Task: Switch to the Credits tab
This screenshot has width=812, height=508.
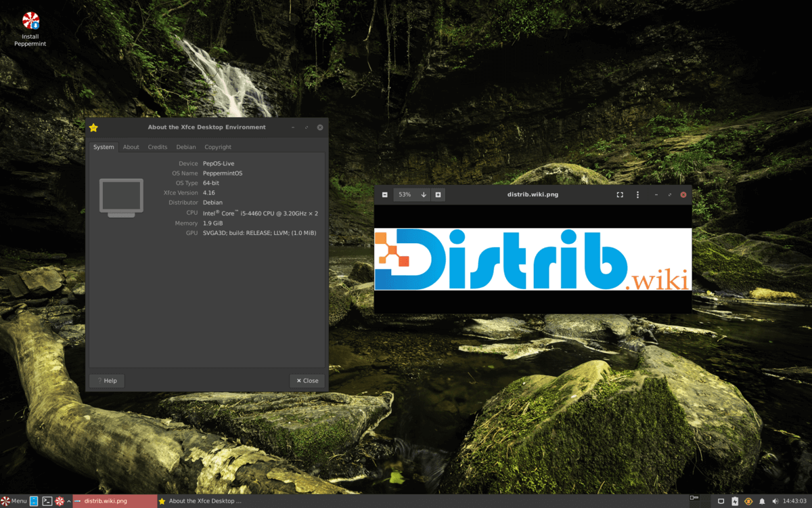Action: pyautogui.click(x=158, y=147)
